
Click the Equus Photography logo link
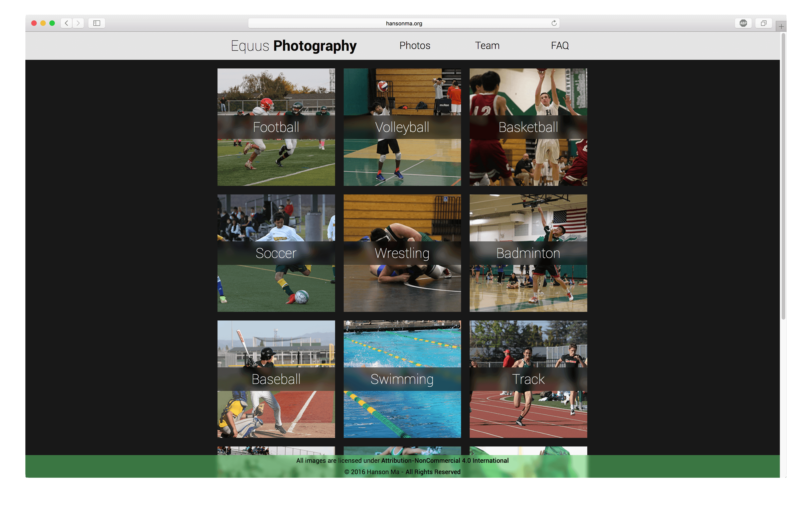coord(293,46)
